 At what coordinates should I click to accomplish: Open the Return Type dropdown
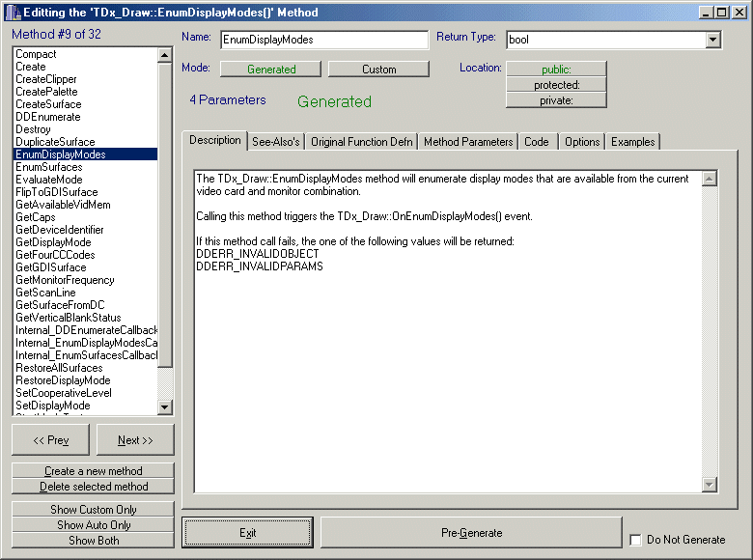tap(713, 41)
